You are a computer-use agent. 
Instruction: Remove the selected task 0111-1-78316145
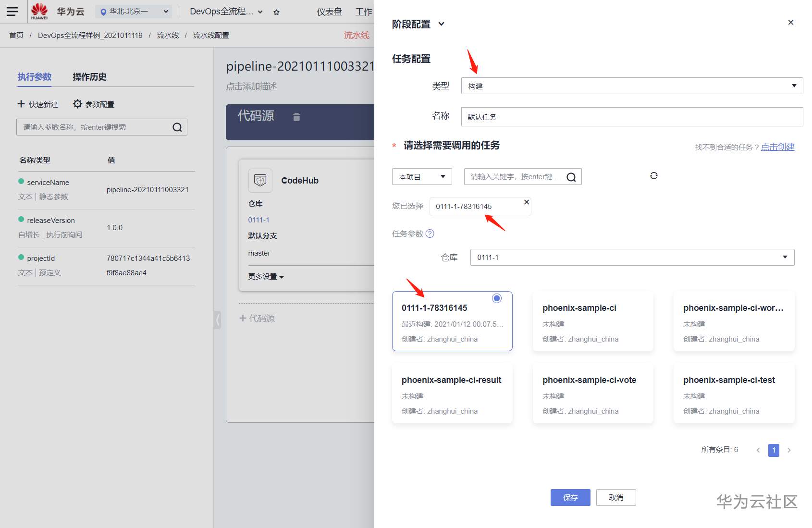(x=527, y=202)
